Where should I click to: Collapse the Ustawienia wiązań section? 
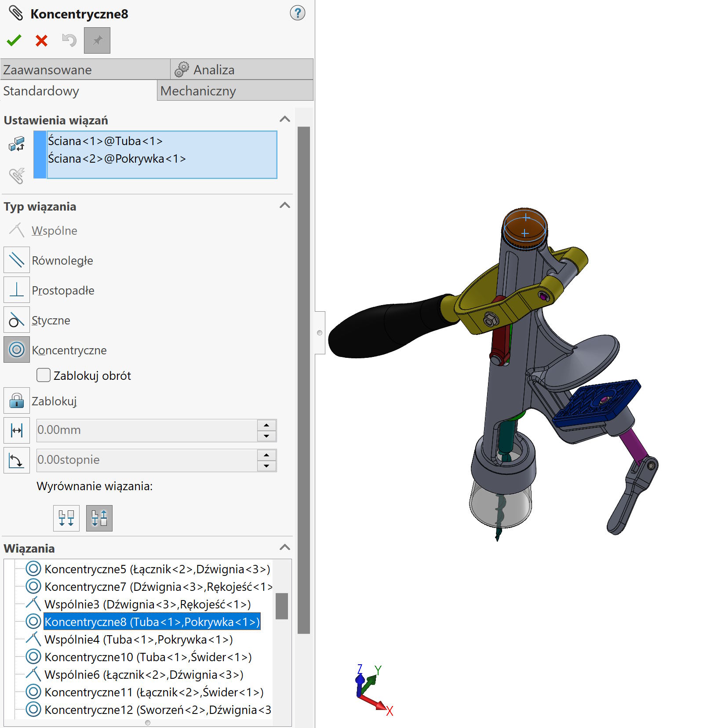(285, 119)
